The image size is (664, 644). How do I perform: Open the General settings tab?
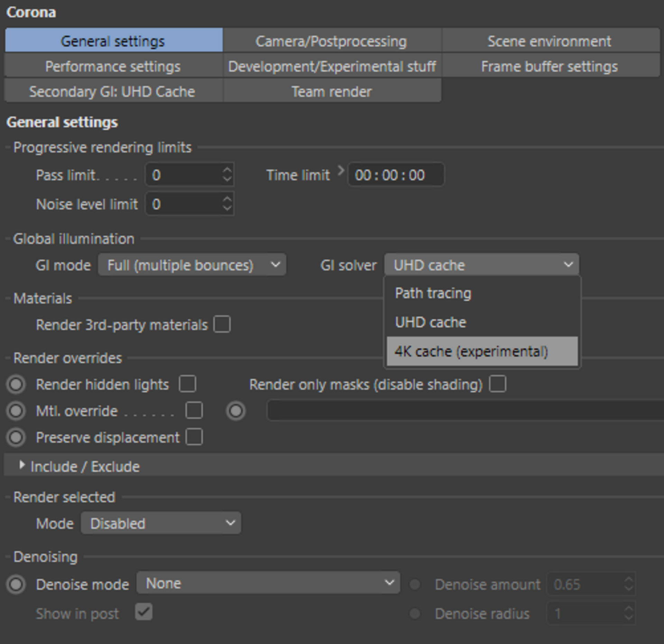pos(114,40)
